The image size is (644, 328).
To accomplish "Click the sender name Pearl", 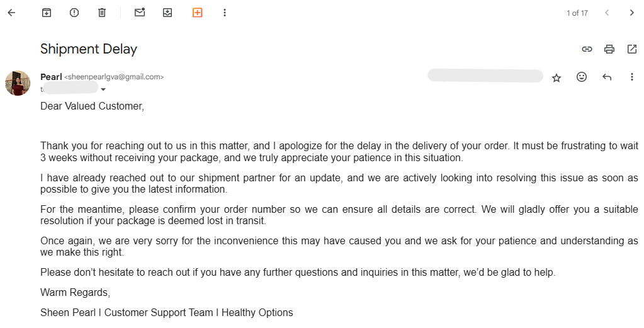I will click(51, 77).
